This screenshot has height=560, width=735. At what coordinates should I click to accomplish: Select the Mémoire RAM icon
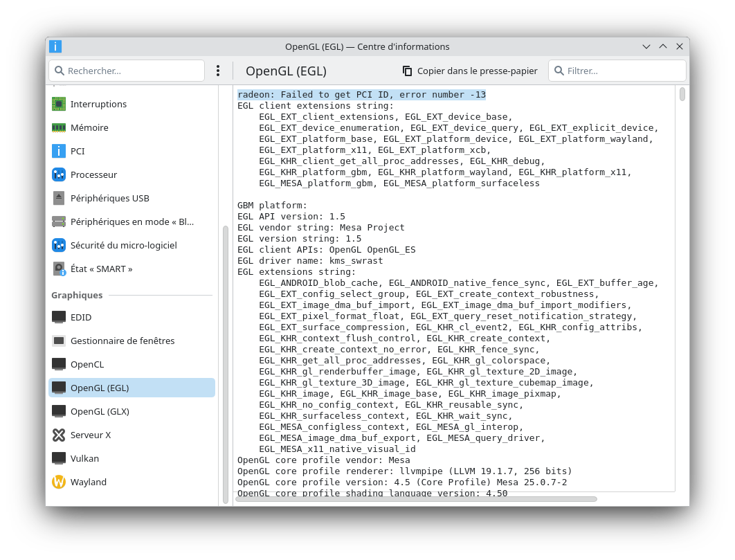[59, 127]
